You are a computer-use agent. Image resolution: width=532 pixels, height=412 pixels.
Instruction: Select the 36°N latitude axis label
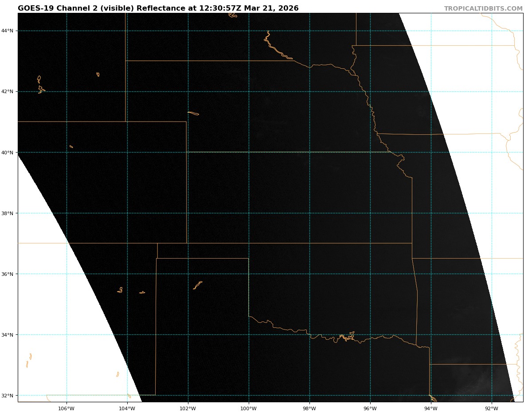coord(8,274)
